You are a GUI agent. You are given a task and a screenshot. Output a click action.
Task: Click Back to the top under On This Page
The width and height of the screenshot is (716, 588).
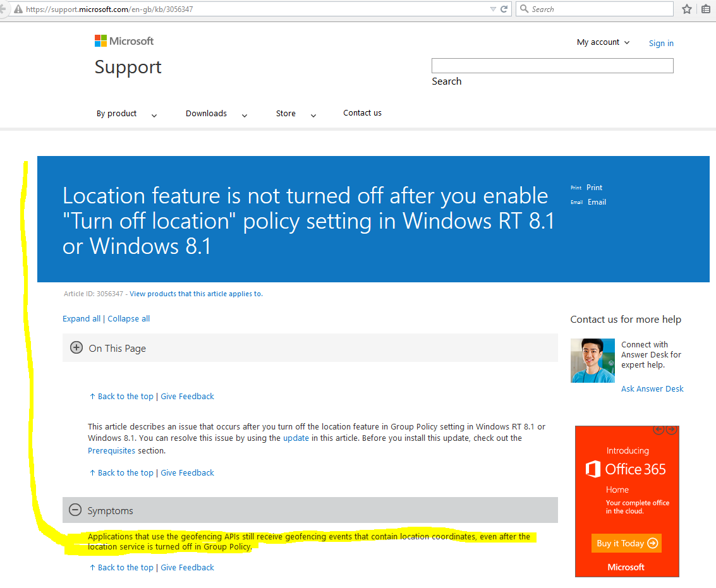pos(121,396)
